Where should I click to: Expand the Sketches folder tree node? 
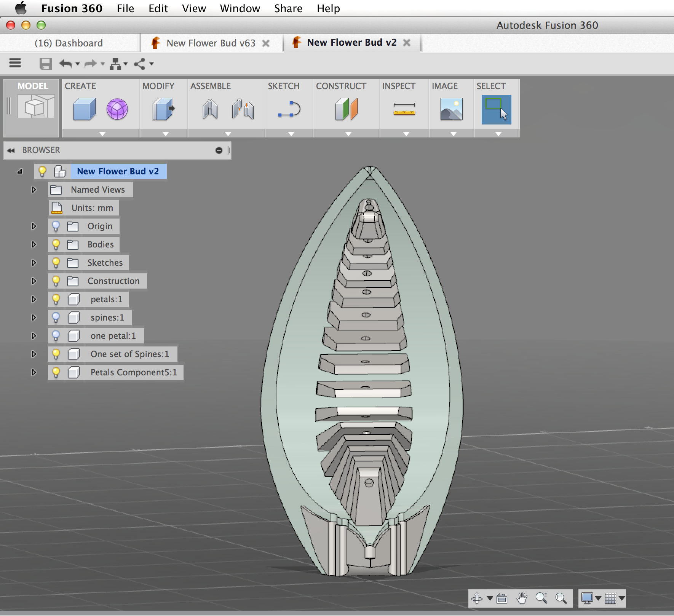[x=34, y=263]
